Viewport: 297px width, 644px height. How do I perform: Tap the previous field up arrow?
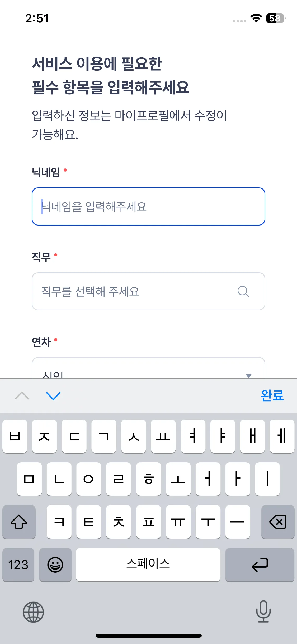(22, 396)
